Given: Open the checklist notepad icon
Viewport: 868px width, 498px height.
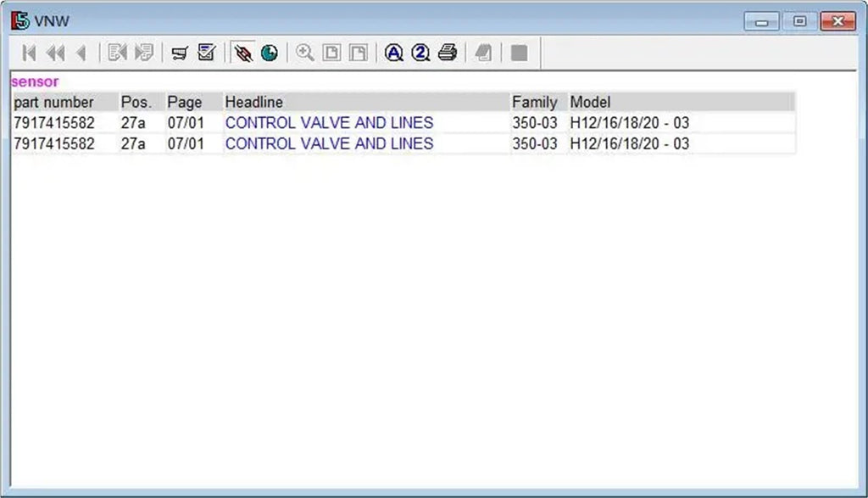Looking at the screenshot, I should (207, 53).
